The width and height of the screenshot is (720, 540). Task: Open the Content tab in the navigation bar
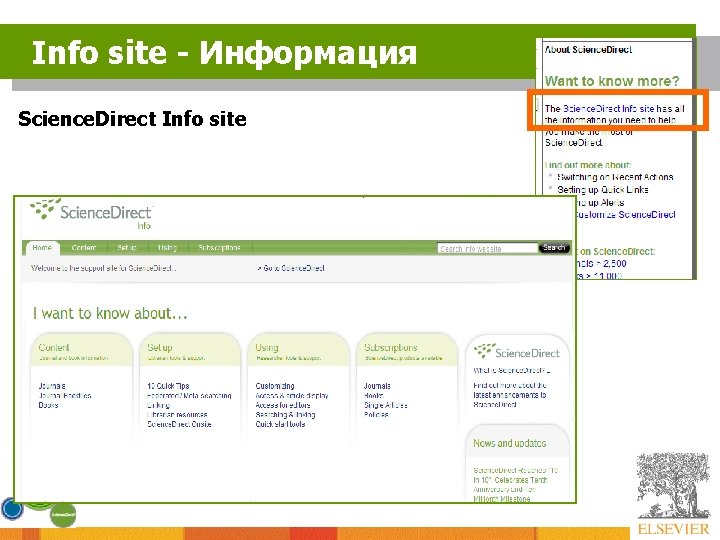[84, 248]
